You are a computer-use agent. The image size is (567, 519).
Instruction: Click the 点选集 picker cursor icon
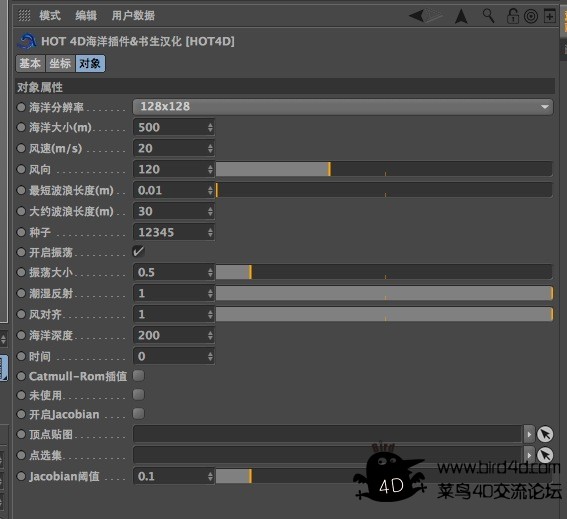coord(545,455)
